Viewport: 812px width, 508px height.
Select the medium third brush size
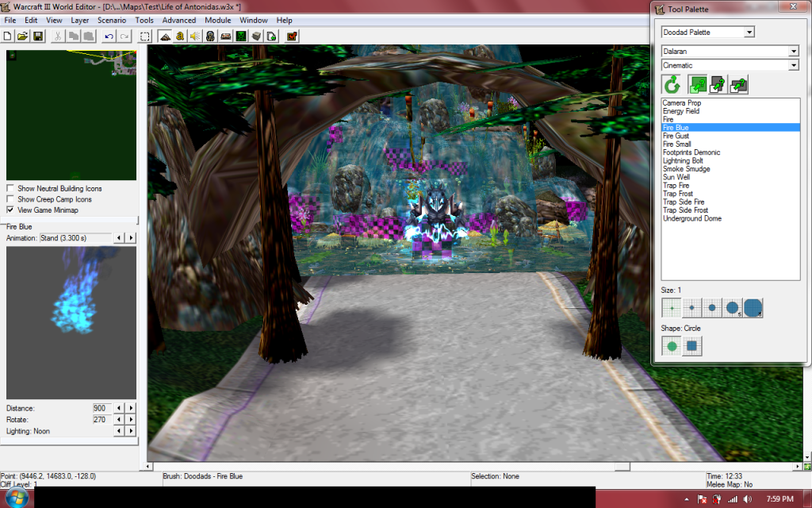[712, 308]
